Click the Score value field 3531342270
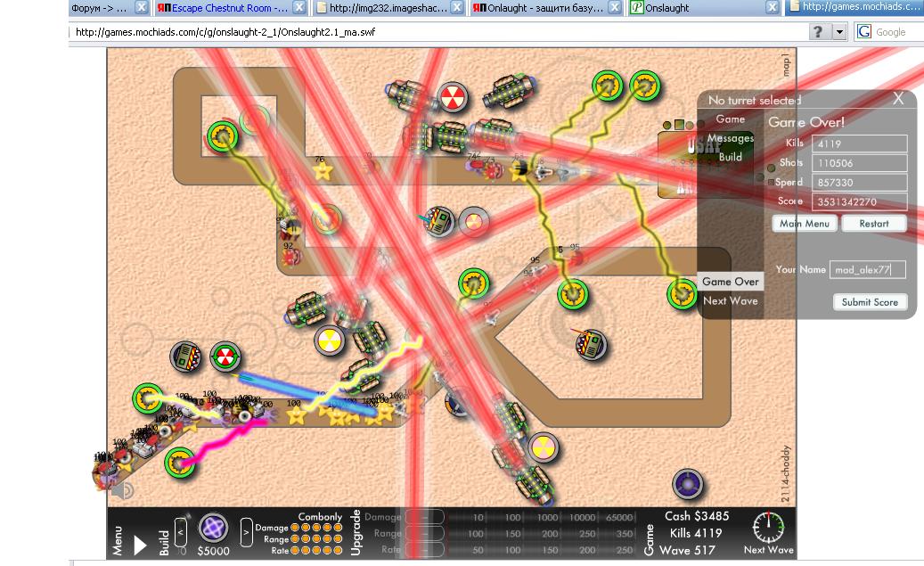Viewport: 924px width, 566px height. coord(859,201)
